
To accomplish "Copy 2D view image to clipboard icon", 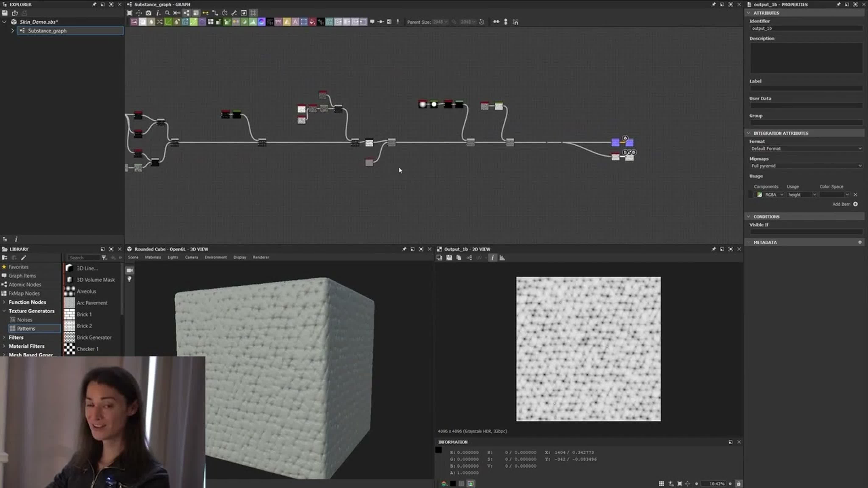I will tap(459, 258).
